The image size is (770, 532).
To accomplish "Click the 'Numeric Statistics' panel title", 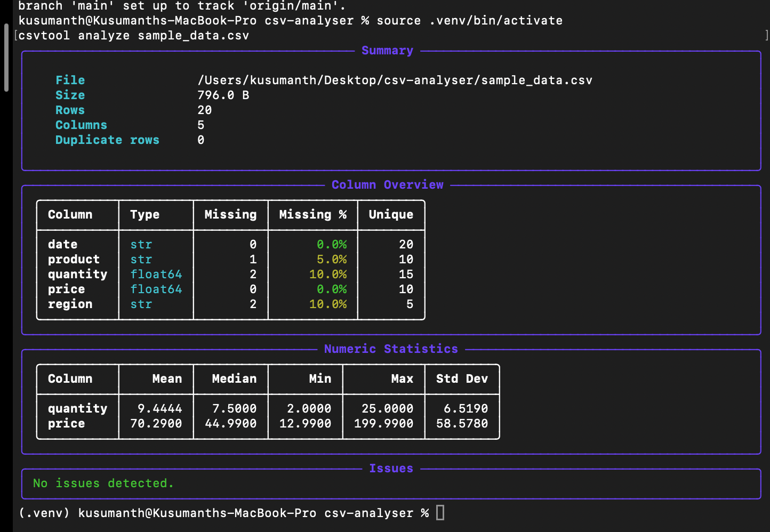I will [391, 349].
